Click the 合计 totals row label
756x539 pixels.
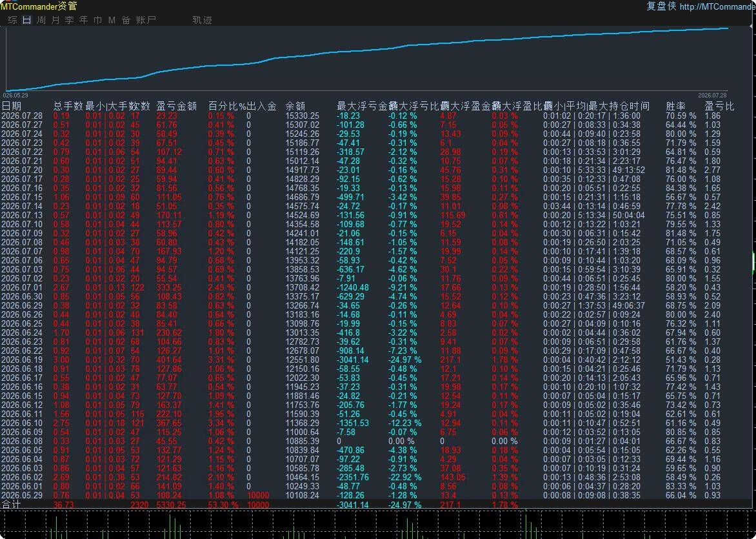click(11, 504)
